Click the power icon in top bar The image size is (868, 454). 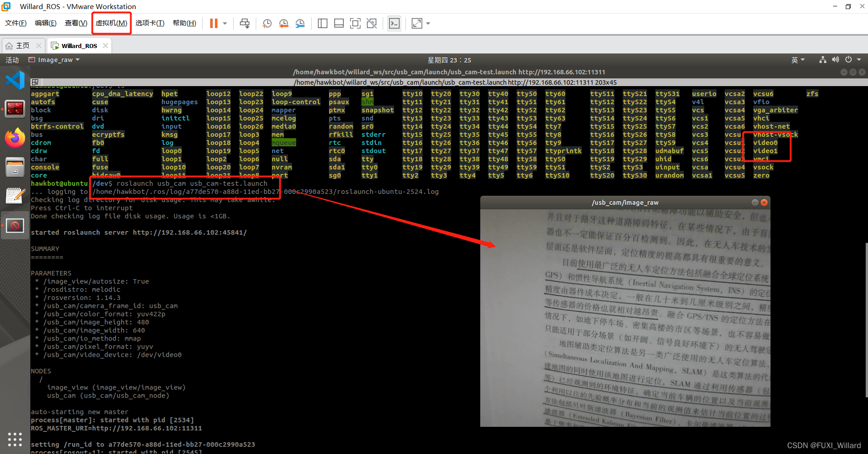point(848,60)
